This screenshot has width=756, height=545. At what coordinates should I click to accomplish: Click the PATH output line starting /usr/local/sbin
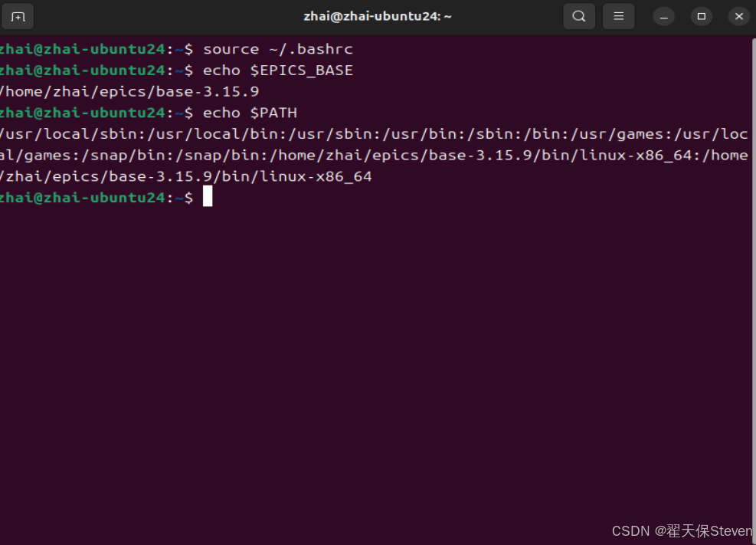(x=374, y=134)
